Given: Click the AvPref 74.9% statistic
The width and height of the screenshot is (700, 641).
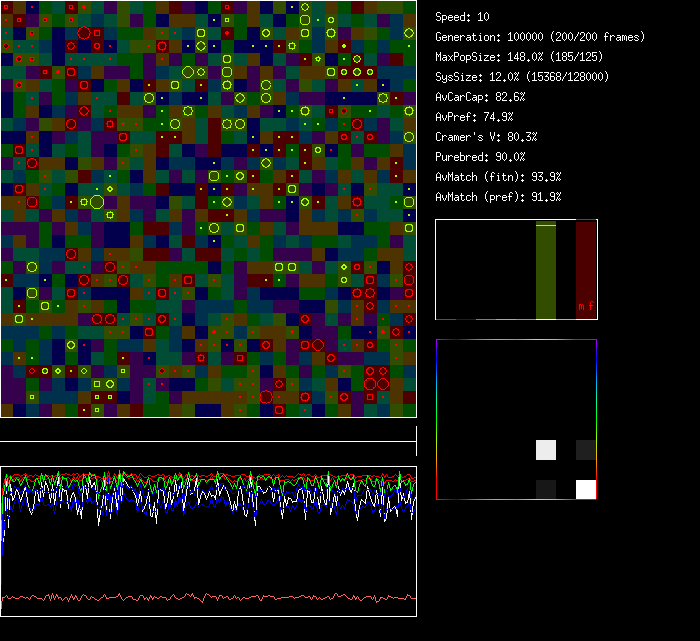Looking at the screenshot, I should [x=474, y=117].
